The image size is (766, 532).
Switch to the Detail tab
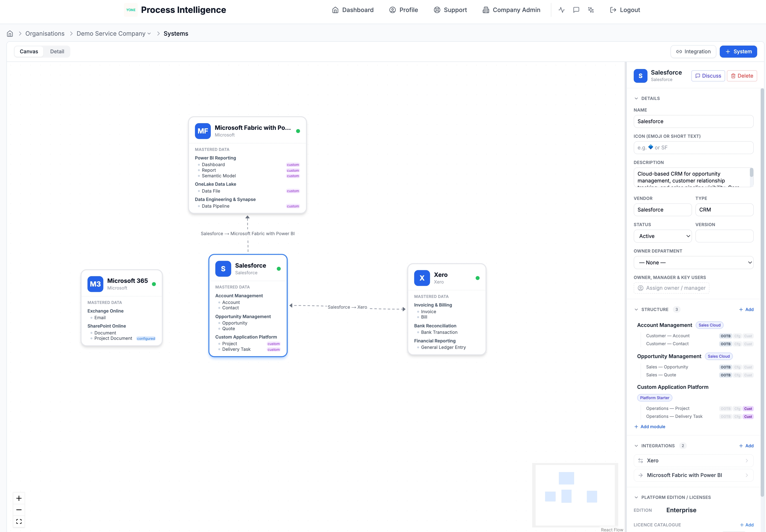pyautogui.click(x=57, y=52)
